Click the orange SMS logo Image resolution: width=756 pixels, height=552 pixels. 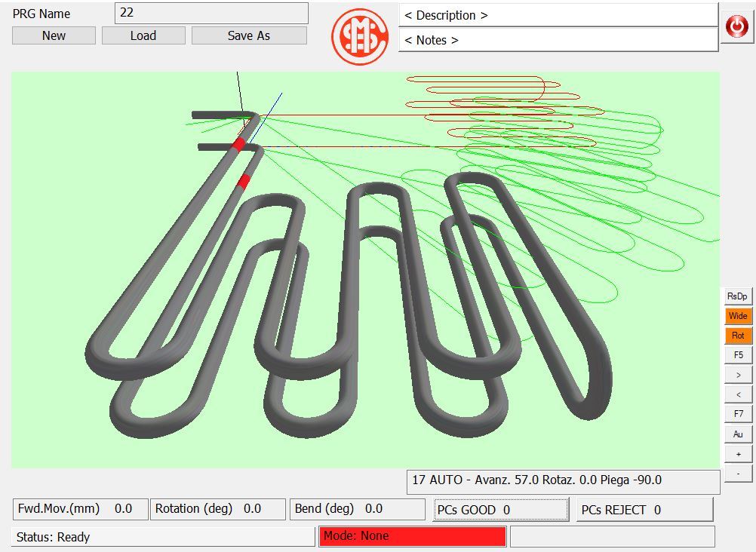360,36
